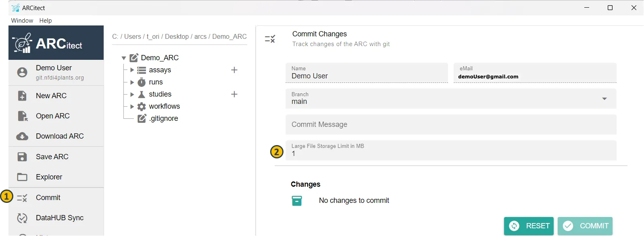644x236 pixels.
Task: Click the Demo User account avatar
Action: [x=22, y=72]
